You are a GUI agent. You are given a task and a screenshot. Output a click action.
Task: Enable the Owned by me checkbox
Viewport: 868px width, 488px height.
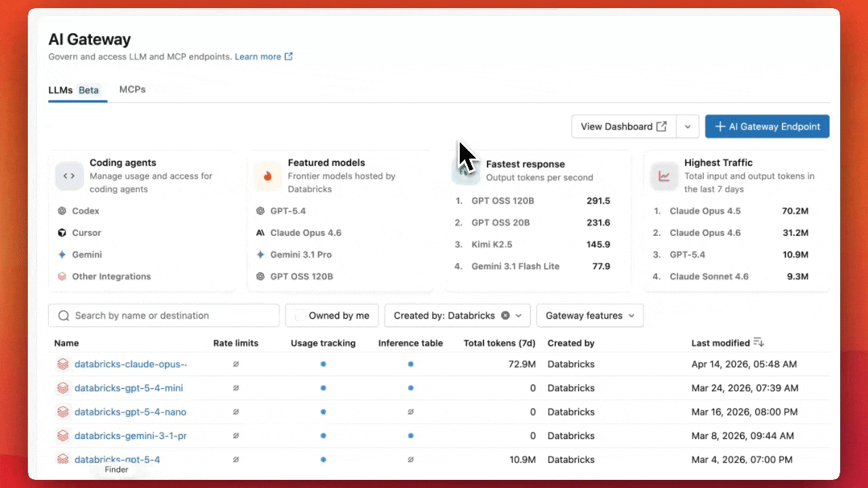[300, 315]
